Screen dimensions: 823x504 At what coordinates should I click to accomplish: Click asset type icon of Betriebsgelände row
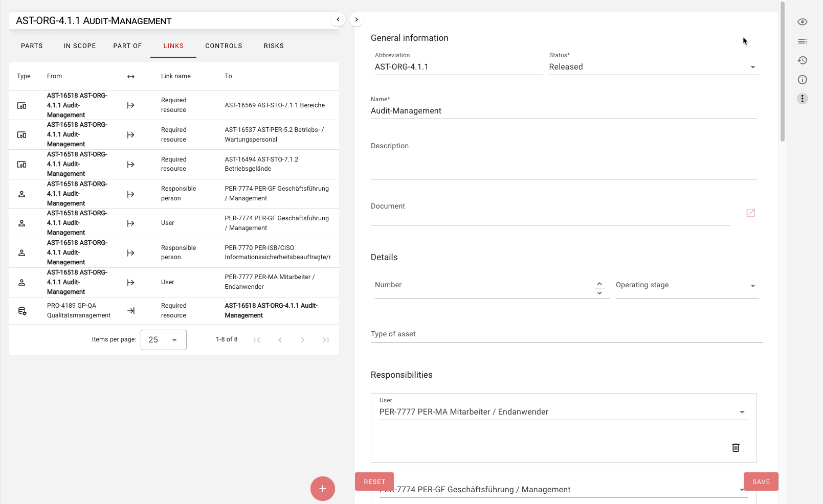tap(21, 165)
